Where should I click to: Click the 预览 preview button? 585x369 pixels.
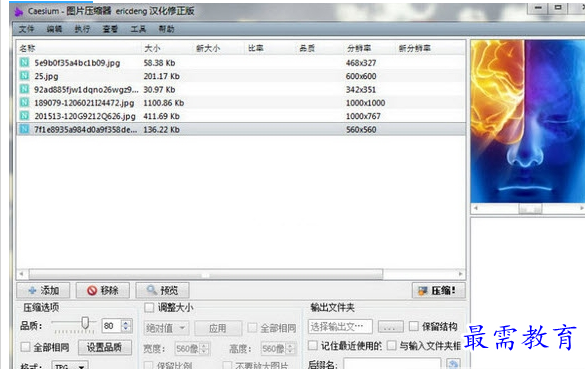(x=162, y=290)
